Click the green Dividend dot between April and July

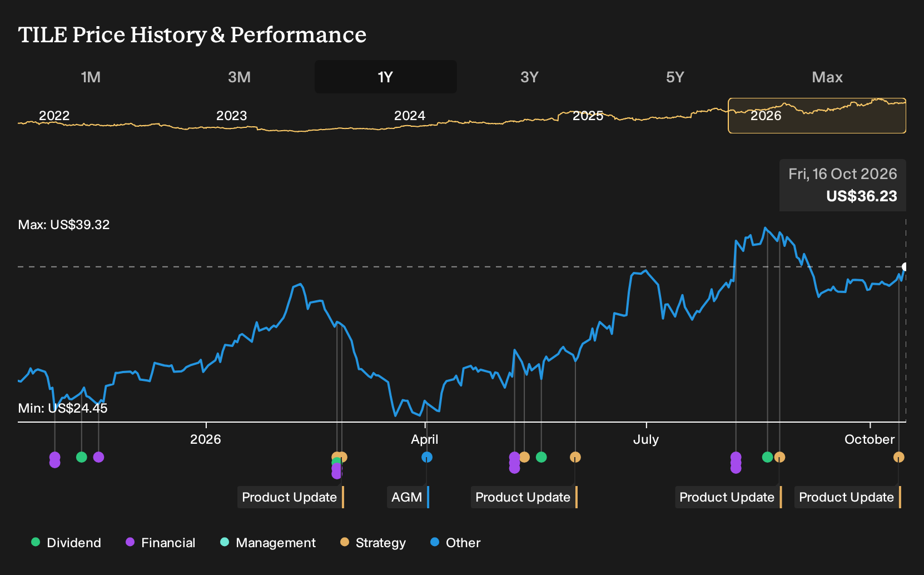coord(542,457)
